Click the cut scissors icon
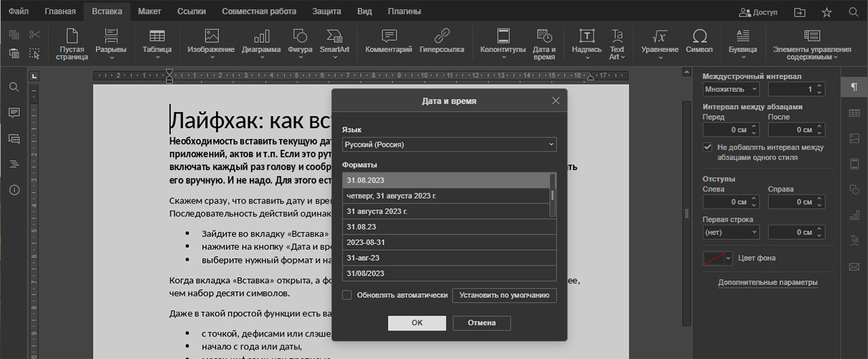 click(35, 35)
